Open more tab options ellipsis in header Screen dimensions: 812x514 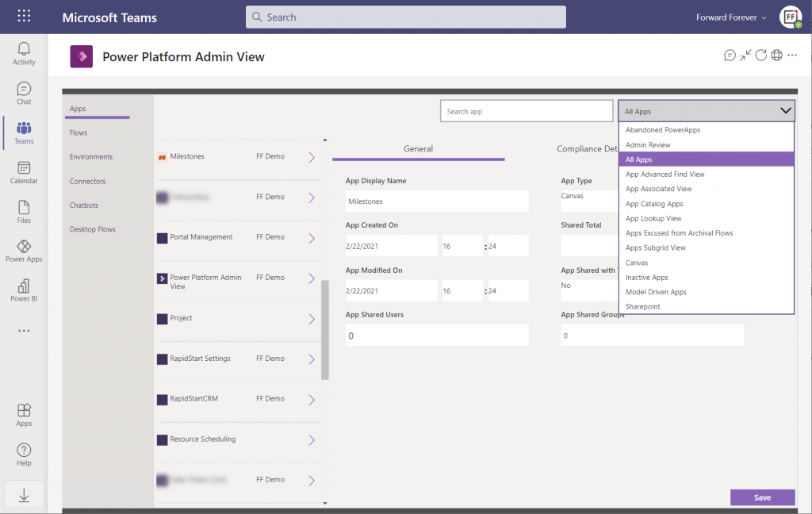pos(792,55)
